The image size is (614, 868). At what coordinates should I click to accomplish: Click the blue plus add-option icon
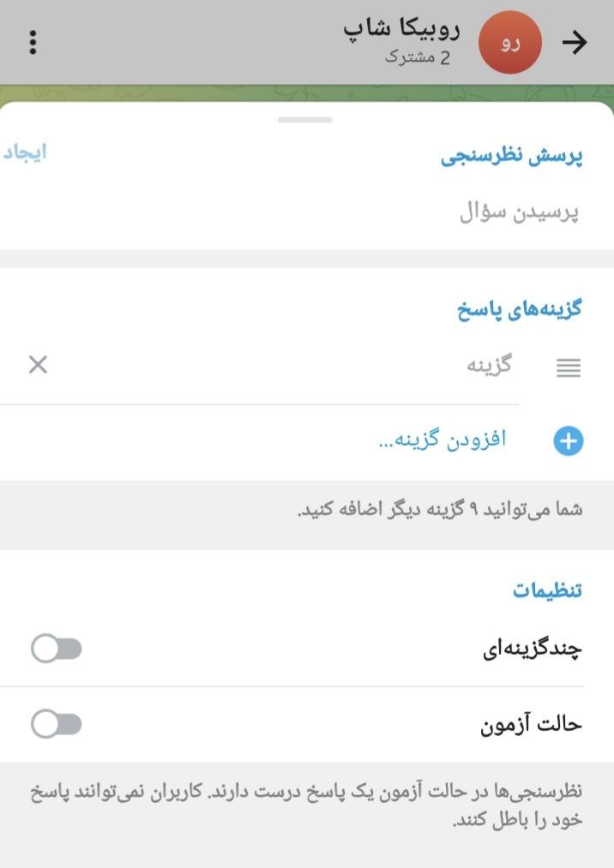[x=568, y=441]
